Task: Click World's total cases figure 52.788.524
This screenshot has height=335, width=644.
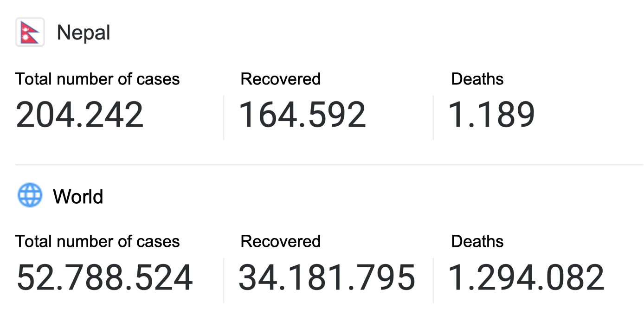Action: coord(104,277)
